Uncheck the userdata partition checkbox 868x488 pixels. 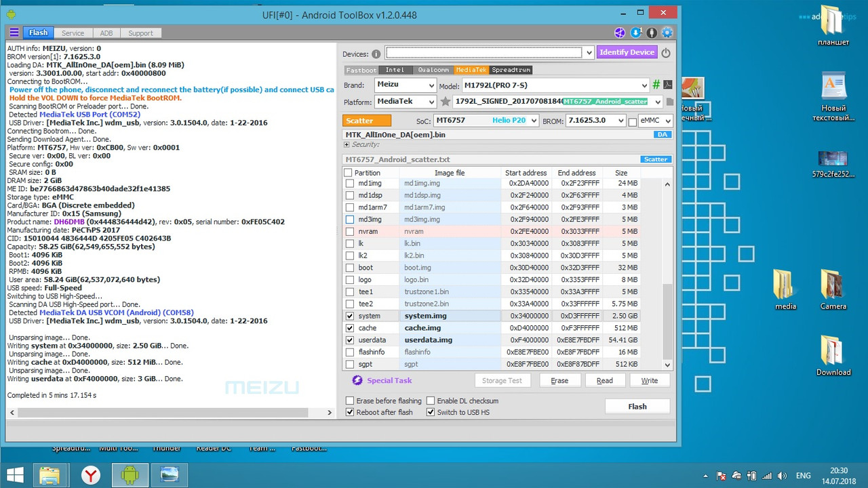coord(350,340)
